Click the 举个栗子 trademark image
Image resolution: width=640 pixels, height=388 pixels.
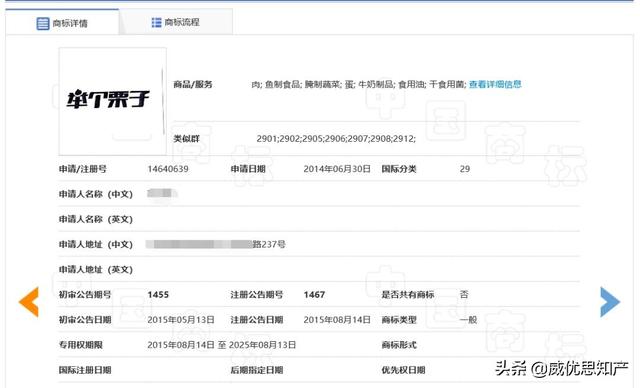[112, 101]
